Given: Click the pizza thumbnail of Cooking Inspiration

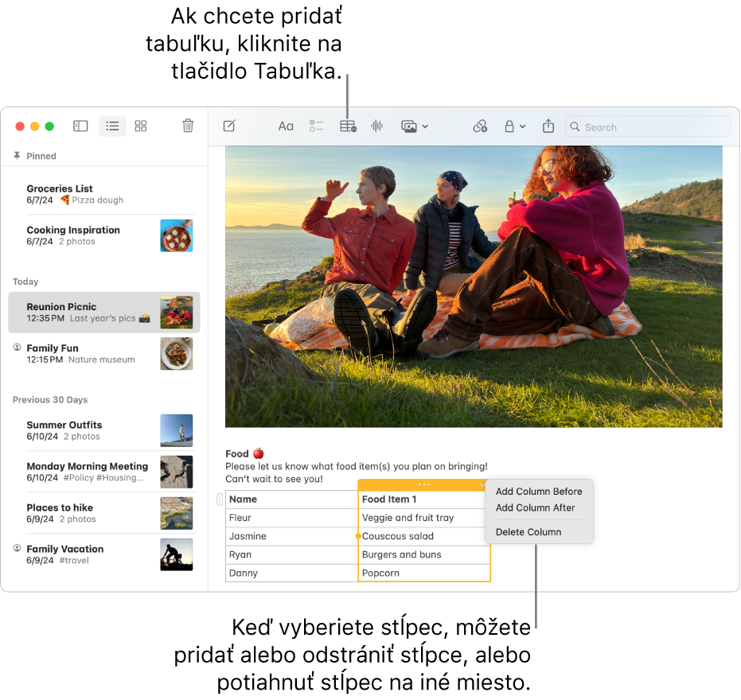Looking at the screenshot, I should [x=176, y=235].
